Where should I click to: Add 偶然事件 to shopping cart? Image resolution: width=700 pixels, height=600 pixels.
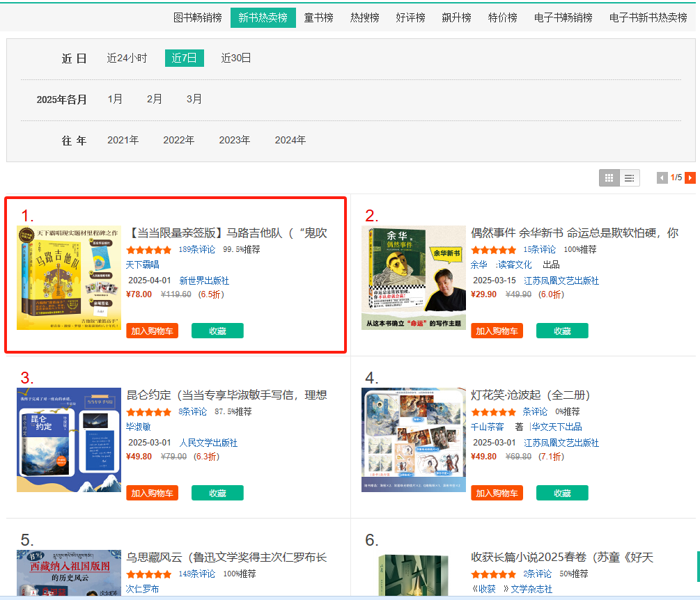(x=497, y=331)
